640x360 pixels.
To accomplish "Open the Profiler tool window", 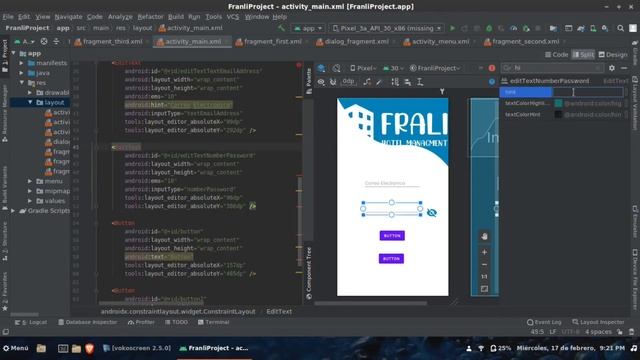I will [x=141, y=322].
